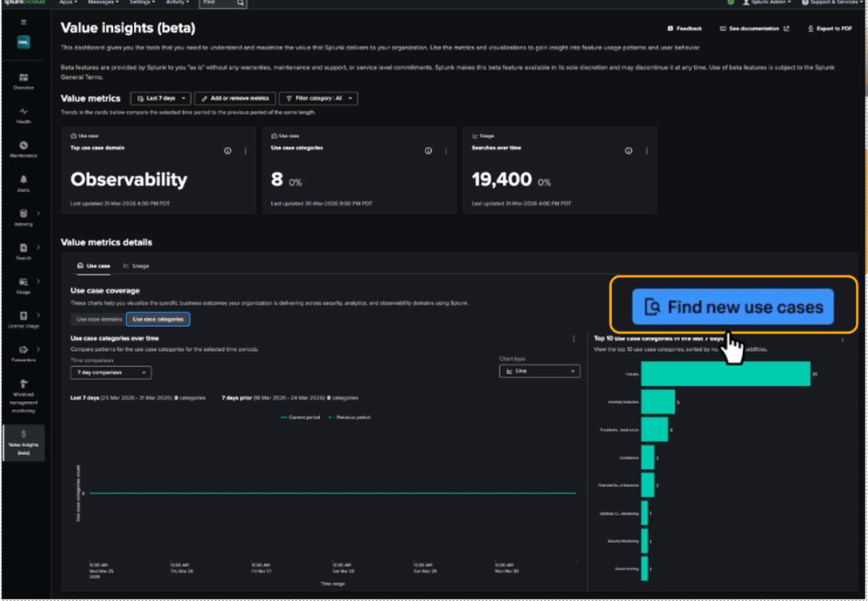Click Add or remove metrics
The width and height of the screenshot is (868, 601).
click(x=235, y=98)
